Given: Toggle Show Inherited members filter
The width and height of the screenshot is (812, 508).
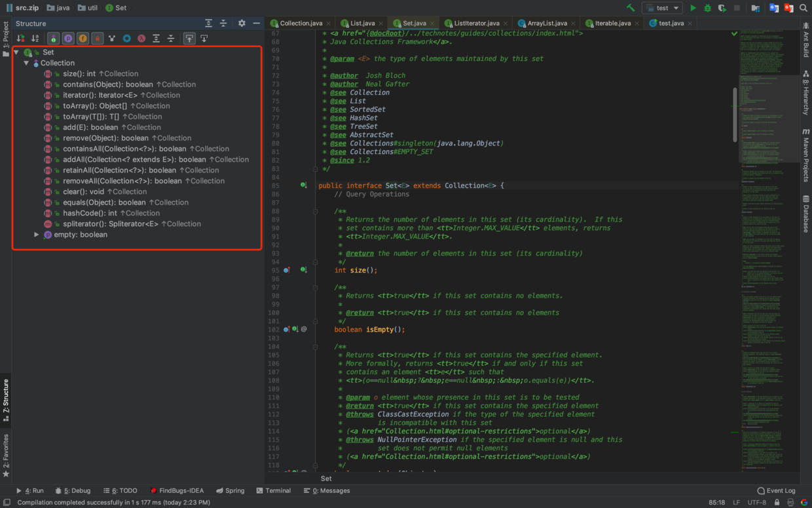Looking at the screenshot, I should (x=54, y=39).
